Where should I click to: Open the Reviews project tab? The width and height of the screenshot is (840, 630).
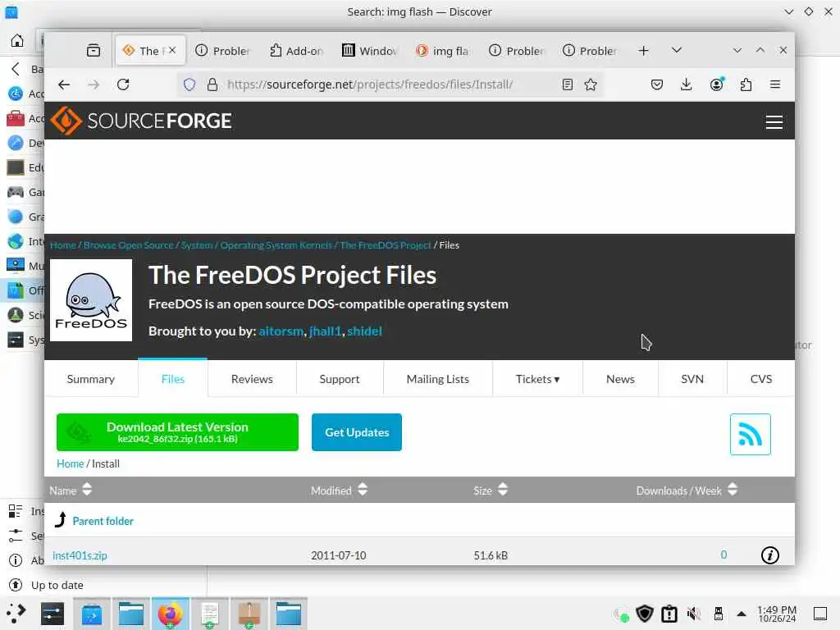[x=252, y=379]
